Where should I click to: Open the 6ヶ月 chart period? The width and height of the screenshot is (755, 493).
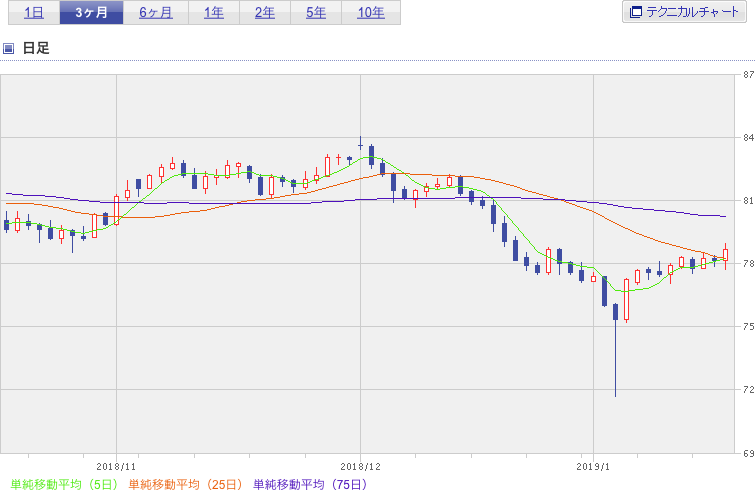pos(156,13)
